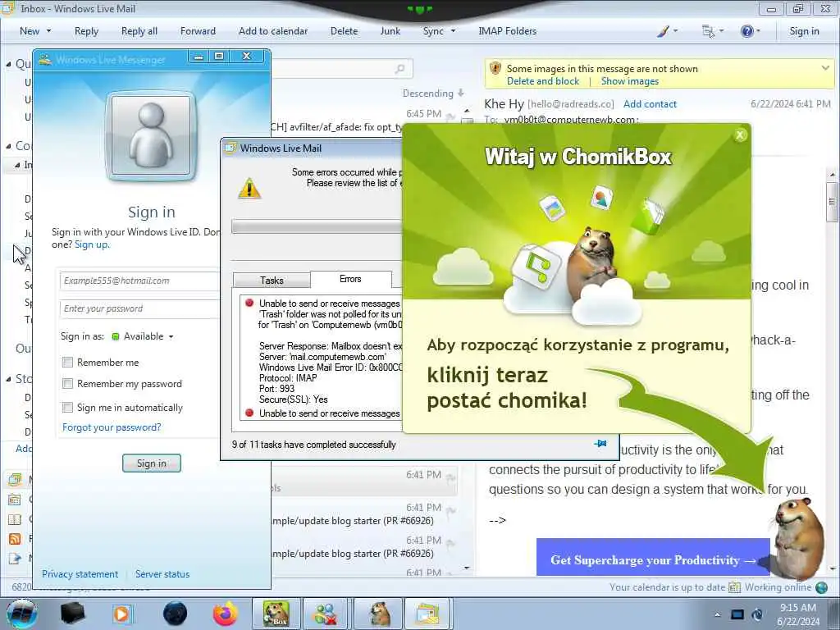
Task: Click the pushpin icon in error dialog
Action: (x=600, y=444)
